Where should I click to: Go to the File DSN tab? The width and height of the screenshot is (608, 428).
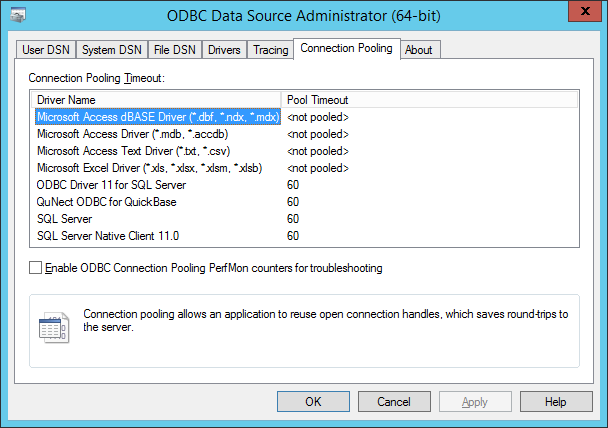coord(173,49)
